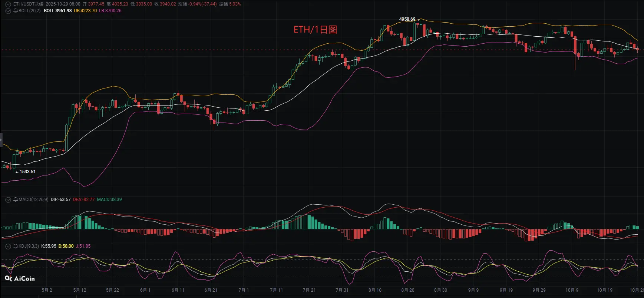Click the 10月 9 date label

[x=572, y=290]
